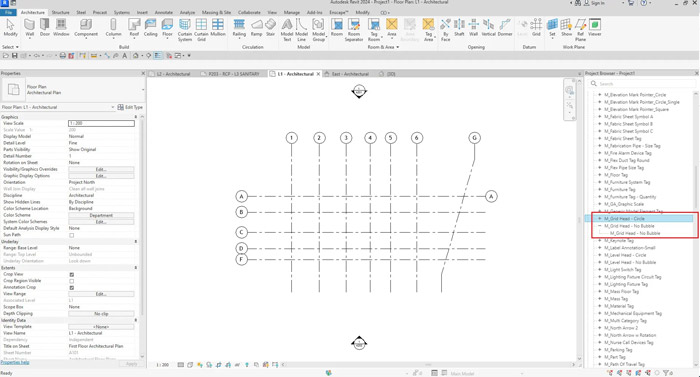This screenshot has width=700, height=377.
Task: Open the Manage ribbon tab
Action: click(x=292, y=13)
